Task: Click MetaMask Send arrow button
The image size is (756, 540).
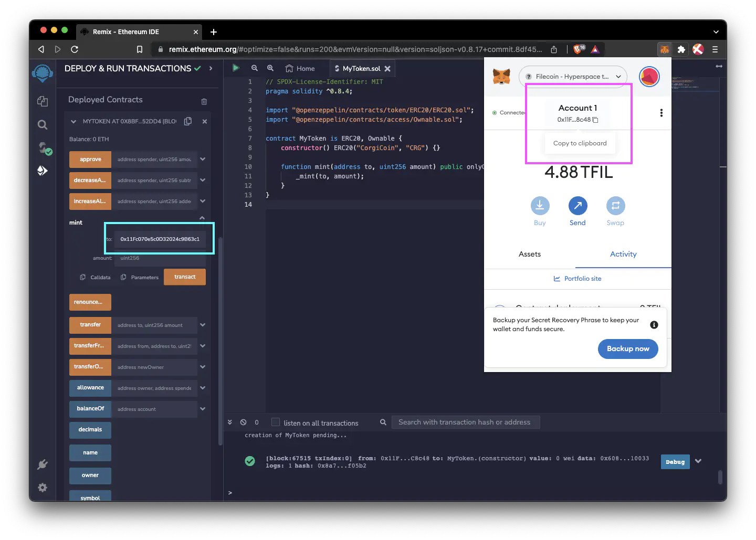Action: [x=577, y=206]
